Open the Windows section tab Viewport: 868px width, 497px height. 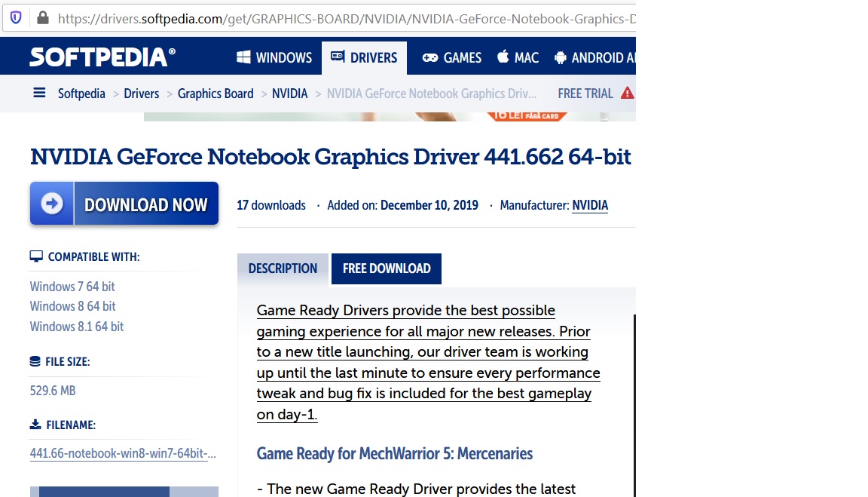click(x=274, y=57)
